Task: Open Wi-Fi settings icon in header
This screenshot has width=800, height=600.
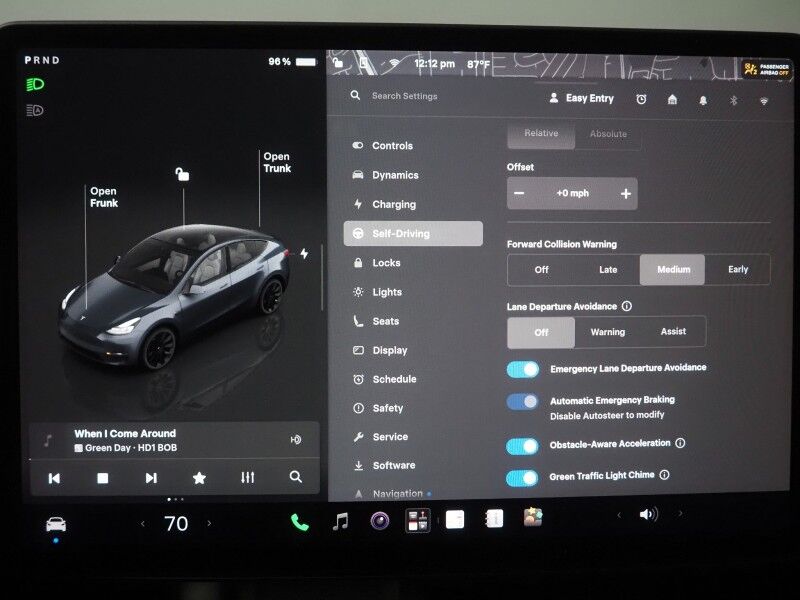Action: point(764,101)
